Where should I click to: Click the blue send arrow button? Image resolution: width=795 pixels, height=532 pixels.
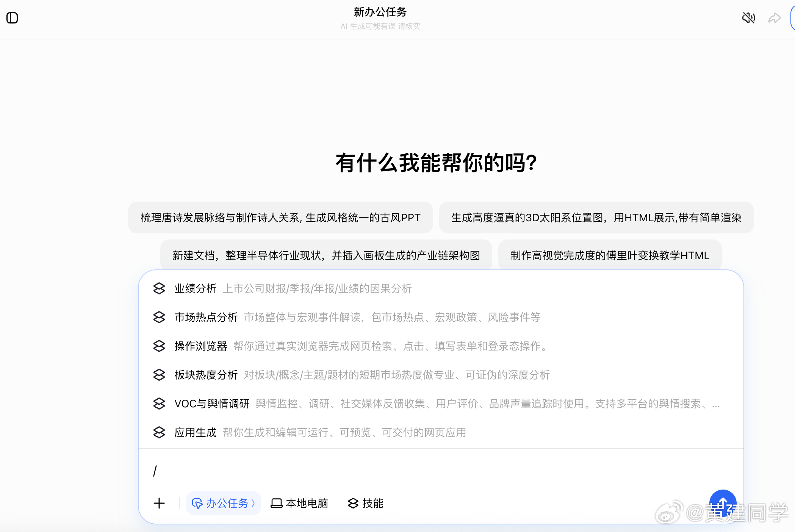pyautogui.click(x=723, y=503)
